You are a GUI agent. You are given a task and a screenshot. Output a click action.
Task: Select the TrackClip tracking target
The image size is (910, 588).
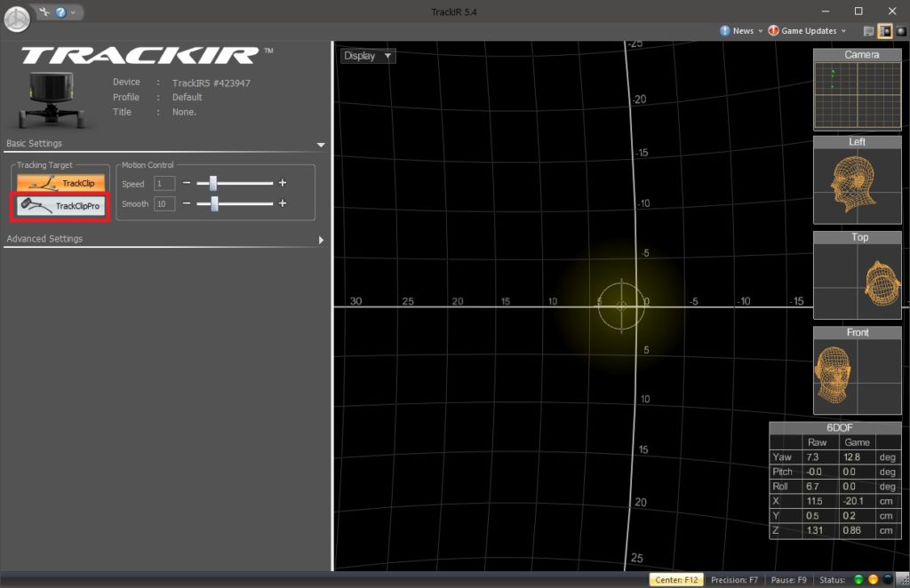pos(61,183)
